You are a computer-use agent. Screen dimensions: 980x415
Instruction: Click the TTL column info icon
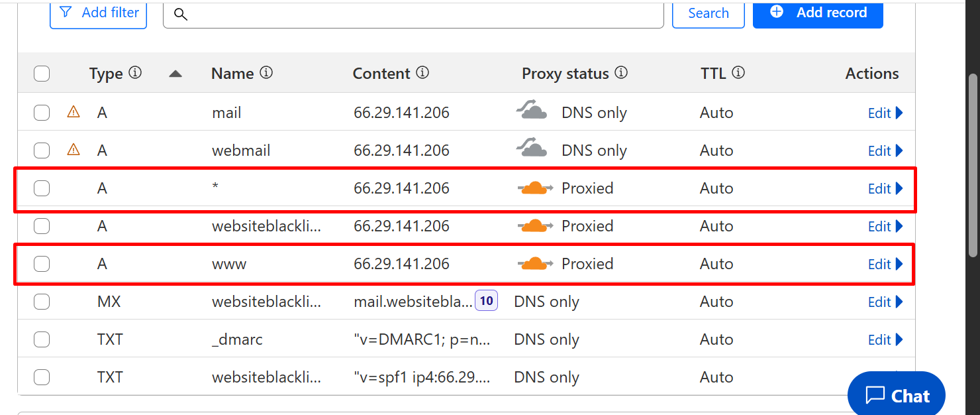[738, 73]
